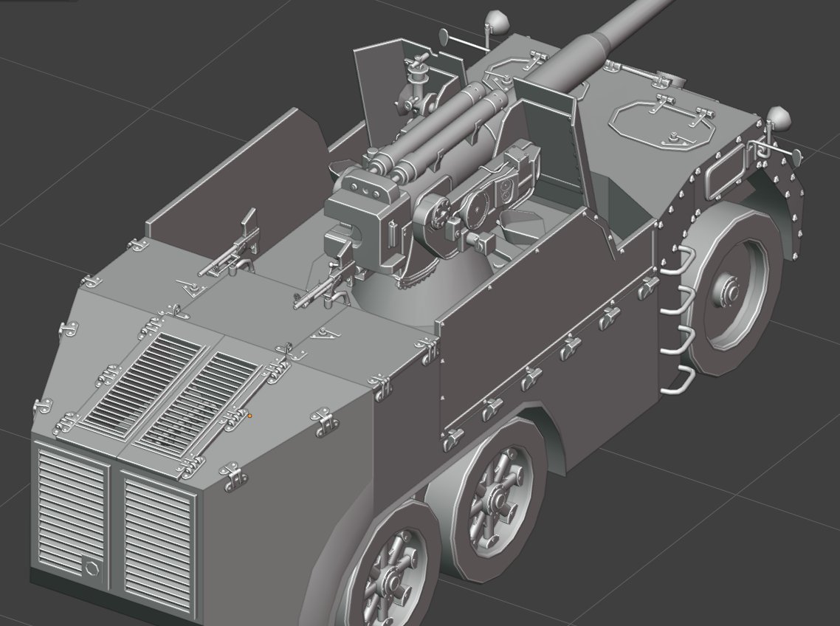The height and width of the screenshot is (626, 840).
Task: Select the left front radiator grille panel
Action: tap(73, 512)
